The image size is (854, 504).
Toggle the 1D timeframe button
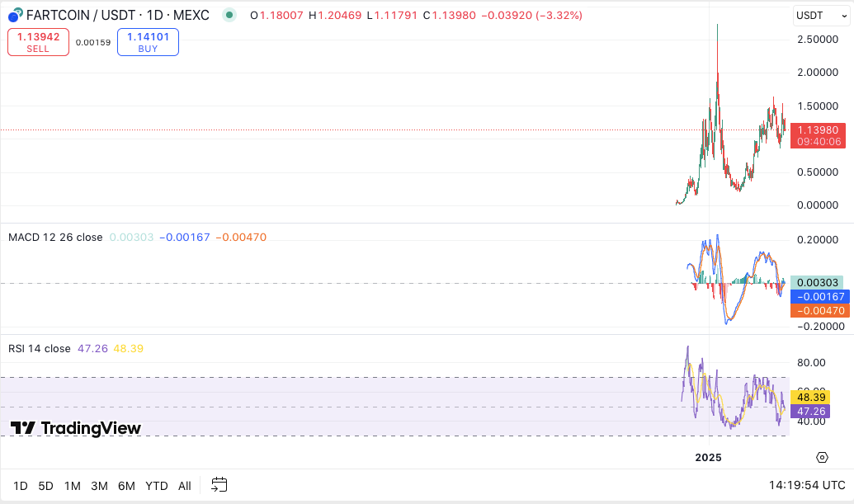pyautogui.click(x=21, y=486)
